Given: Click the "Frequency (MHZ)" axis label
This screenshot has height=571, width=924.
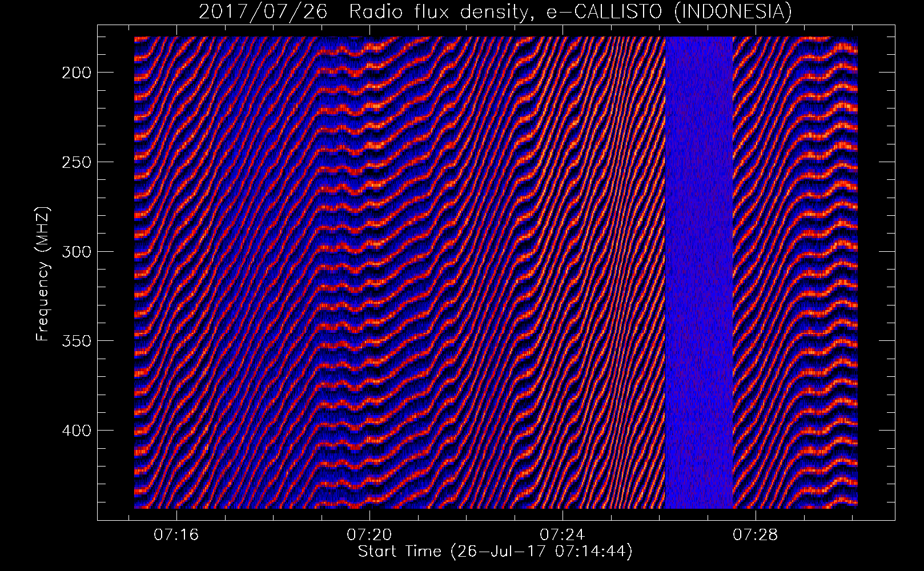Looking at the screenshot, I should [43, 274].
